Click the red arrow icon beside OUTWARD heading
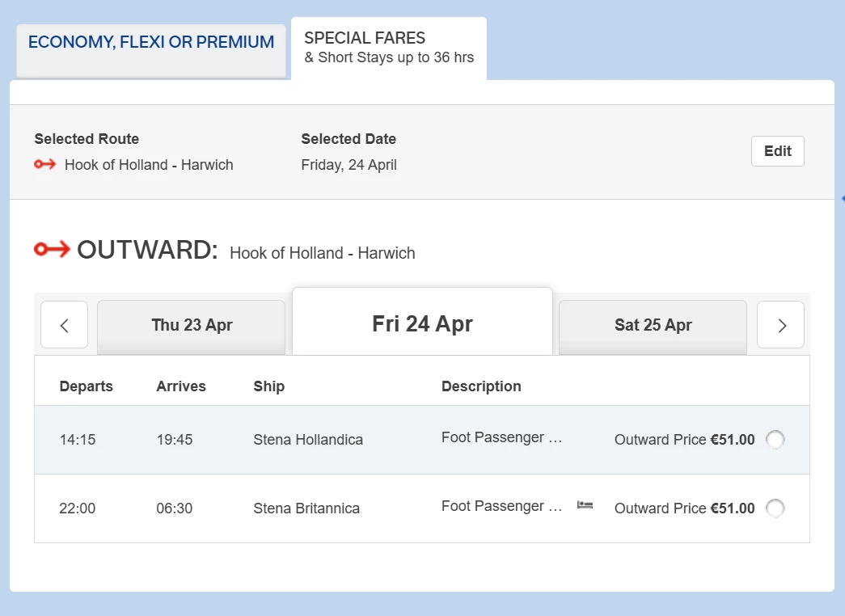Viewport: 845px width, 616px height. (x=52, y=250)
